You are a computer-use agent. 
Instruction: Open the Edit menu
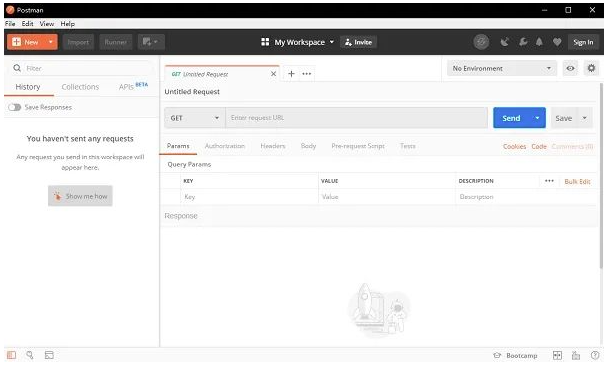click(x=27, y=24)
